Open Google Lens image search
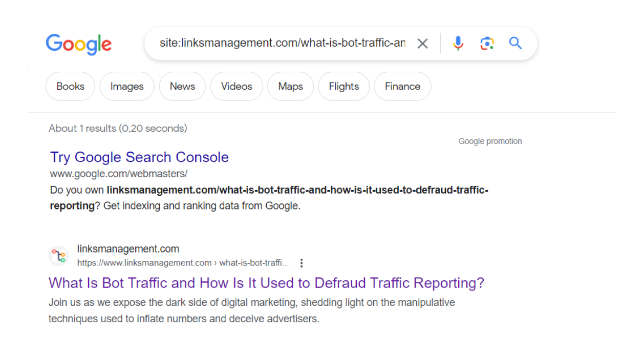 487,44
